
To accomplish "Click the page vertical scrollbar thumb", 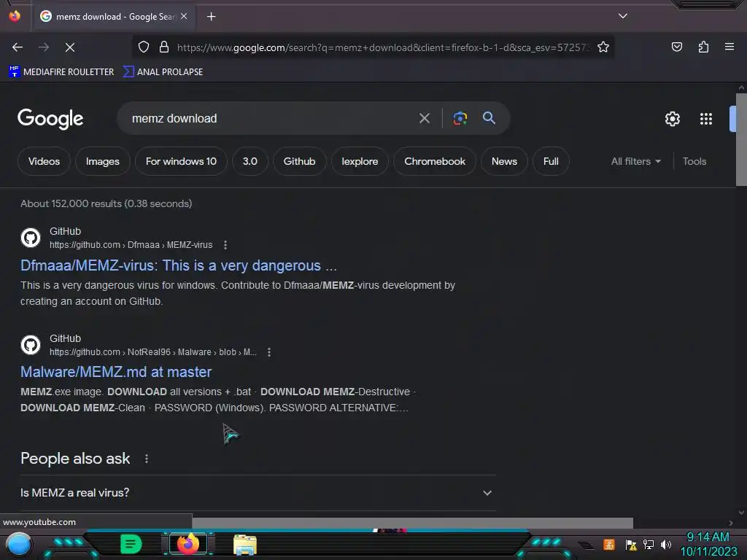I will click(741, 139).
